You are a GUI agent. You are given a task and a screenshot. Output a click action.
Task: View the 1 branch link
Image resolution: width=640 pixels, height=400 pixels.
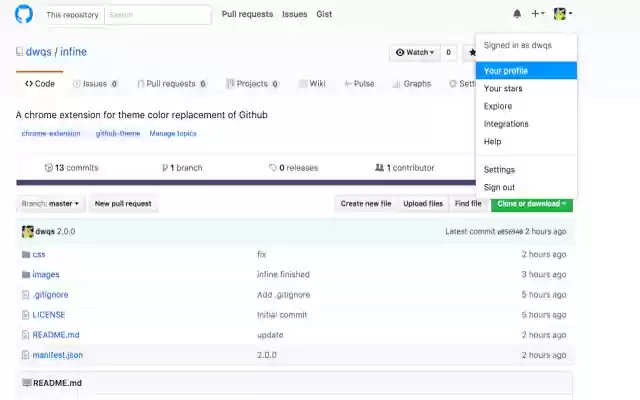point(182,168)
